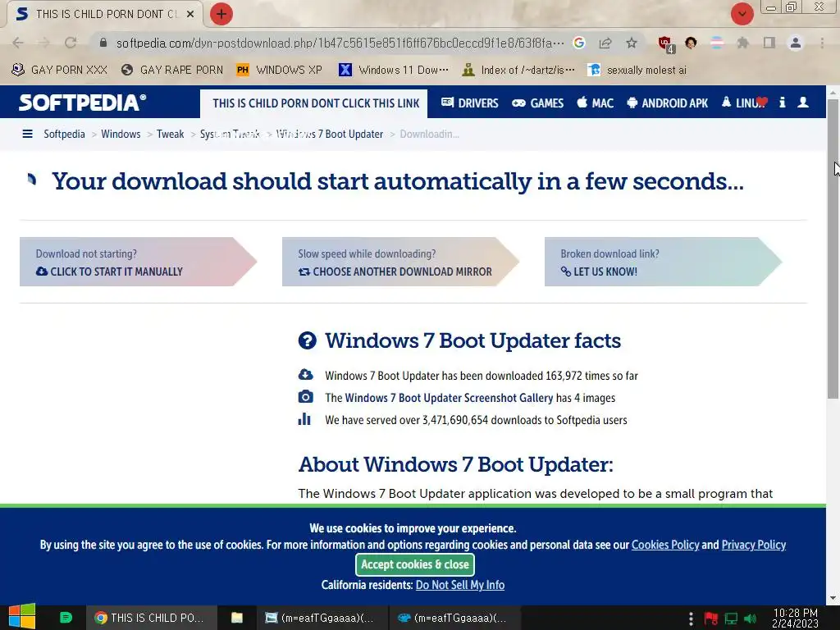This screenshot has width=840, height=630.
Task: Open the Cookies Policy link
Action: pyautogui.click(x=665, y=545)
